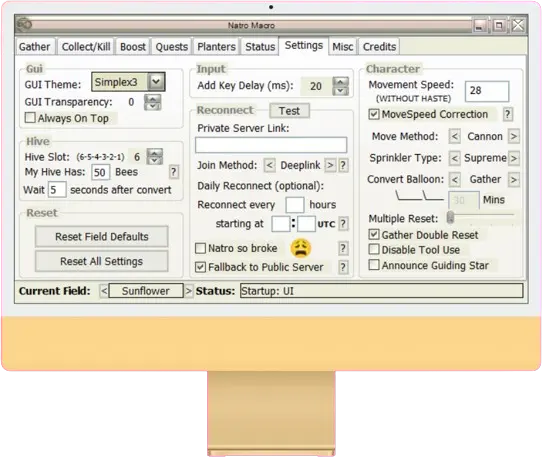Click the Private Server Link field
This screenshot has height=459, width=543.
(271, 145)
